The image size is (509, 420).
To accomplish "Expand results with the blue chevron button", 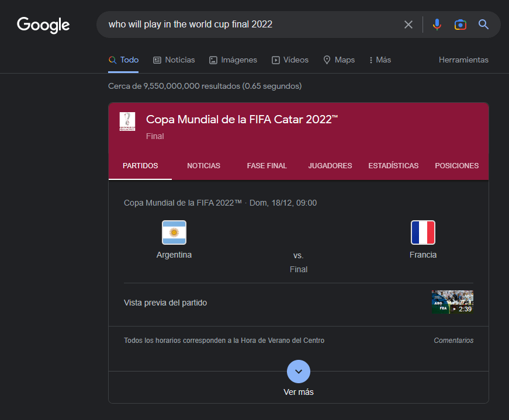I will (x=299, y=372).
